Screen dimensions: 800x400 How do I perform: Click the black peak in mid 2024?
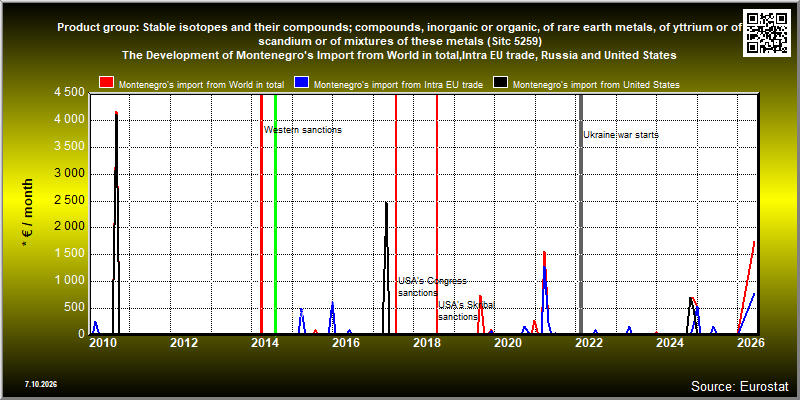point(690,298)
